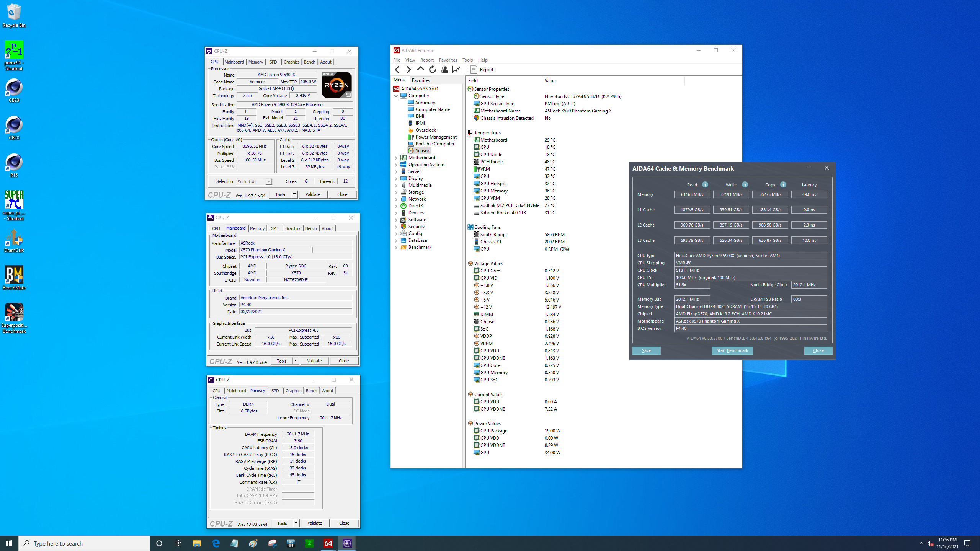Screen dimensions: 980x551
Task: Open Task View on the taskbar
Action: click(178, 543)
